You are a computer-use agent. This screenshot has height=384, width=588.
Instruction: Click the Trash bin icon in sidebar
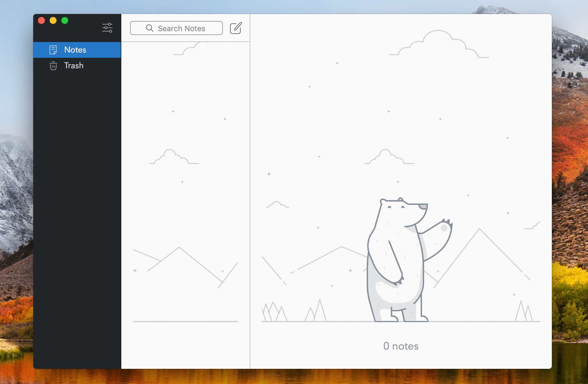coord(53,66)
